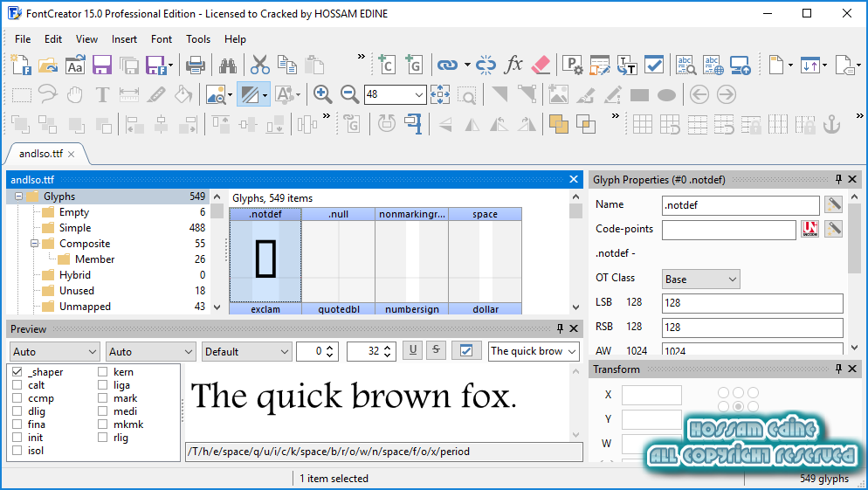The image size is (868, 490).
Task: Collapse the Composite tree node
Action: pyautogui.click(x=34, y=244)
